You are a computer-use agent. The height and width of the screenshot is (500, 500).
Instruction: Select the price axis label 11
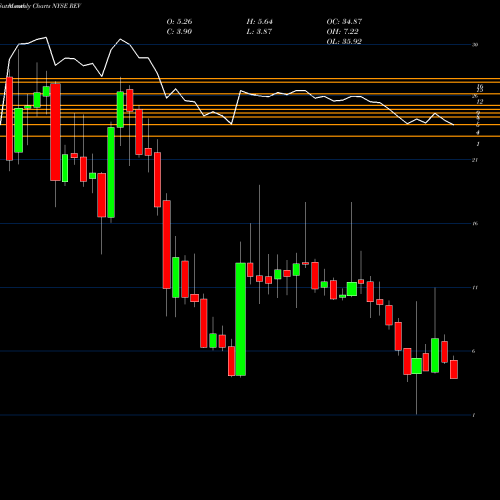[x=475, y=287]
